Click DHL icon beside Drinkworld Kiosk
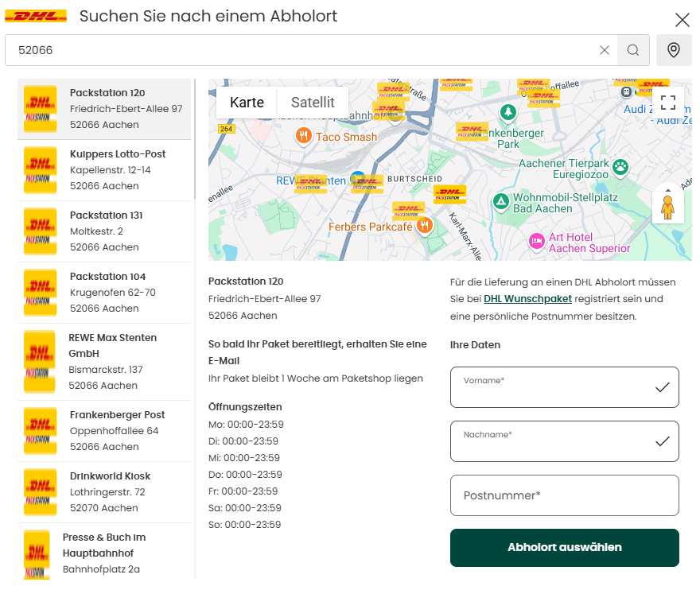Viewport: 700px width, 590px height. coord(41,492)
